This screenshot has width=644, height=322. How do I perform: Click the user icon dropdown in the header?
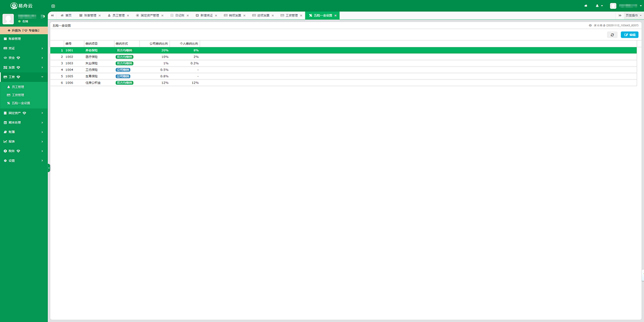pos(598,6)
